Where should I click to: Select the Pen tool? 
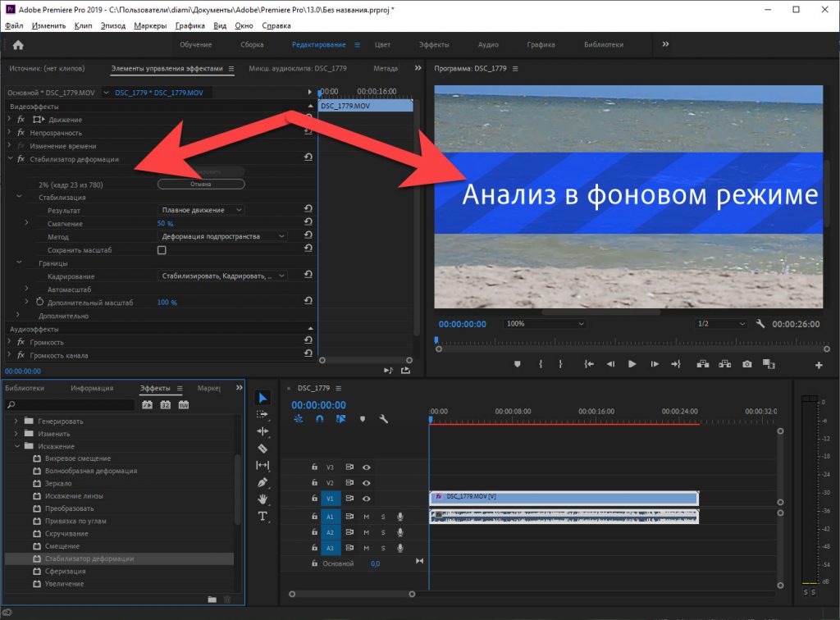(262, 482)
